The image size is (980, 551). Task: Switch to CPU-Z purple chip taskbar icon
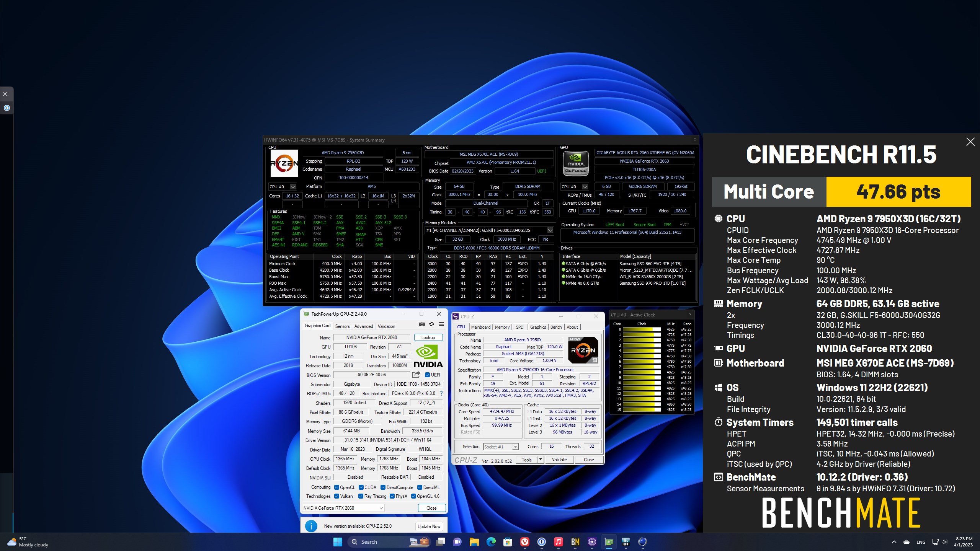coord(592,542)
